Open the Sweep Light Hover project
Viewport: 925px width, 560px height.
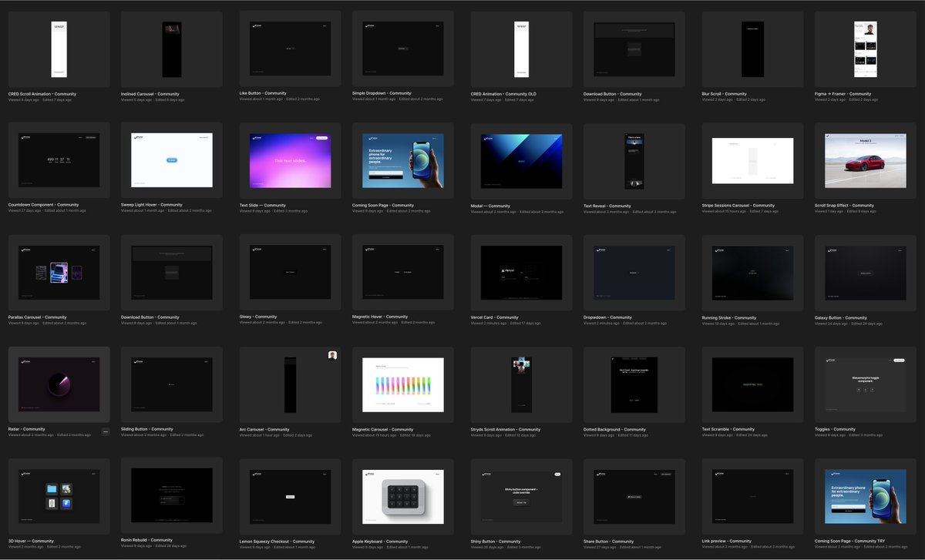coord(171,159)
